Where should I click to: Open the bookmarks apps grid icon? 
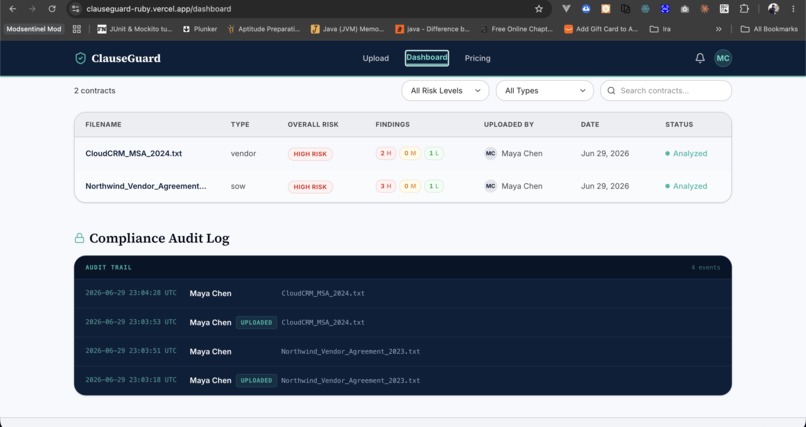(x=77, y=29)
